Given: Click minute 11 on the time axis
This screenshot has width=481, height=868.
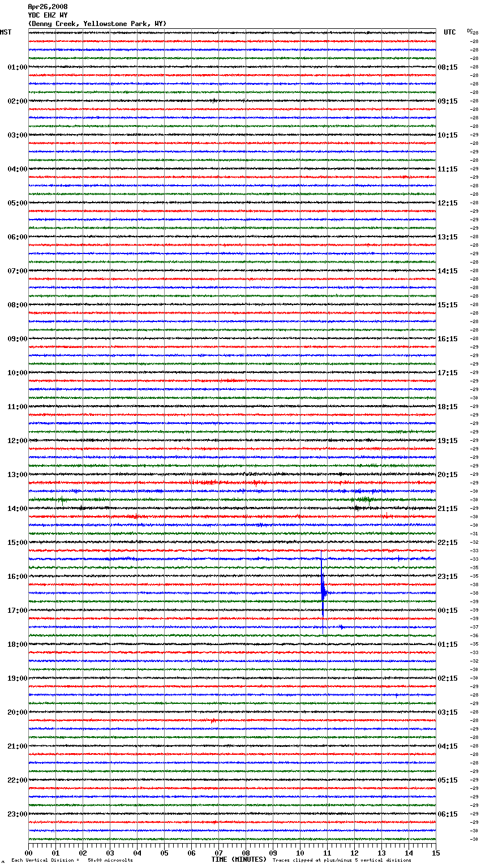Looking at the screenshot, I should coord(327,853).
